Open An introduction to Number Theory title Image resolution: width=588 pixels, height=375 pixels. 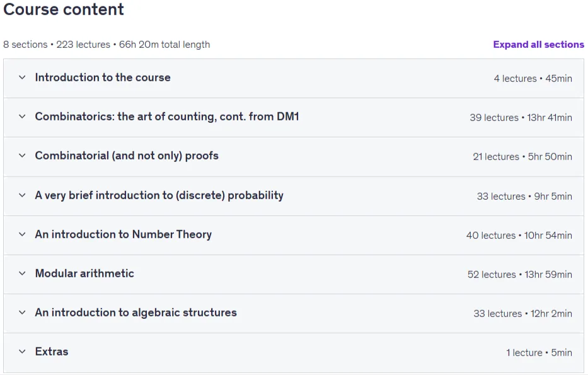pyautogui.click(x=124, y=234)
